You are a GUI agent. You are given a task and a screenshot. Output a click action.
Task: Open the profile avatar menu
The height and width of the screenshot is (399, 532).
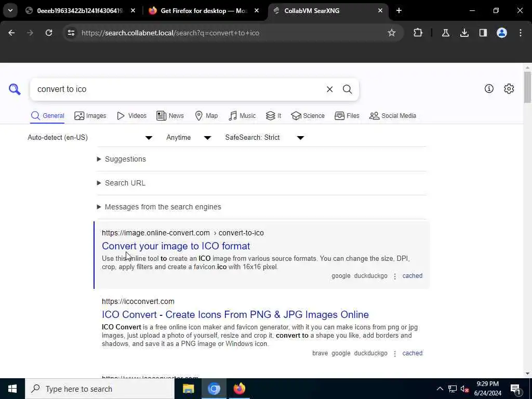[x=502, y=33]
